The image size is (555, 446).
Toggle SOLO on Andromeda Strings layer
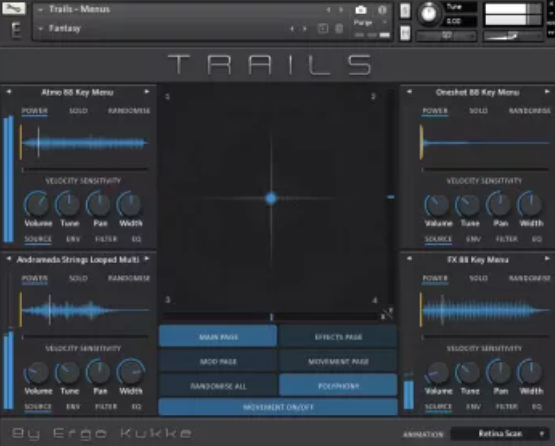click(78, 278)
